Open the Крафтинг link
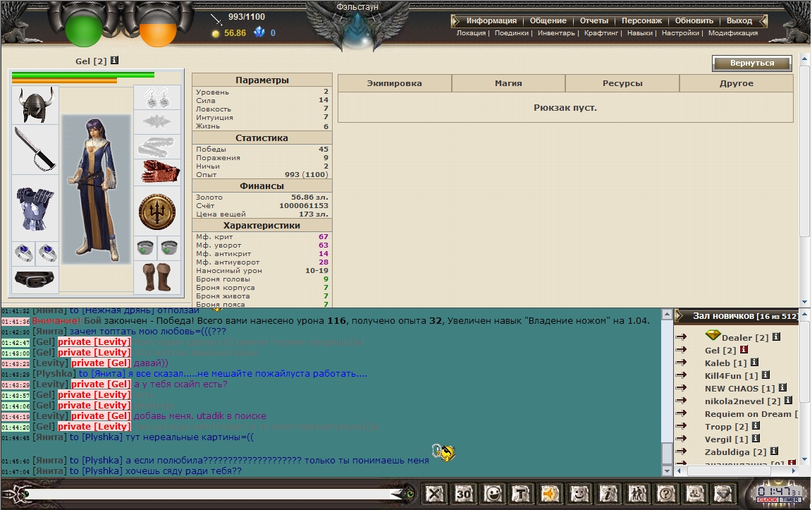The height and width of the screenshot is (510, 812). coord(601,32)
